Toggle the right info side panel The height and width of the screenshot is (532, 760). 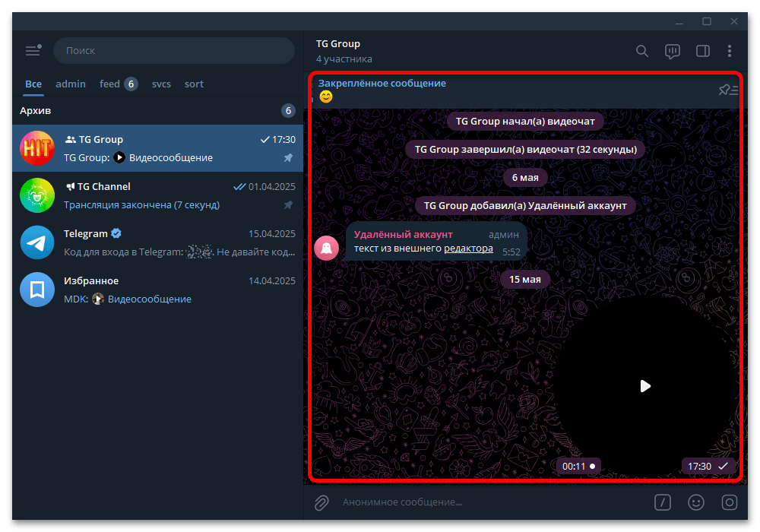tap(702, 51)
